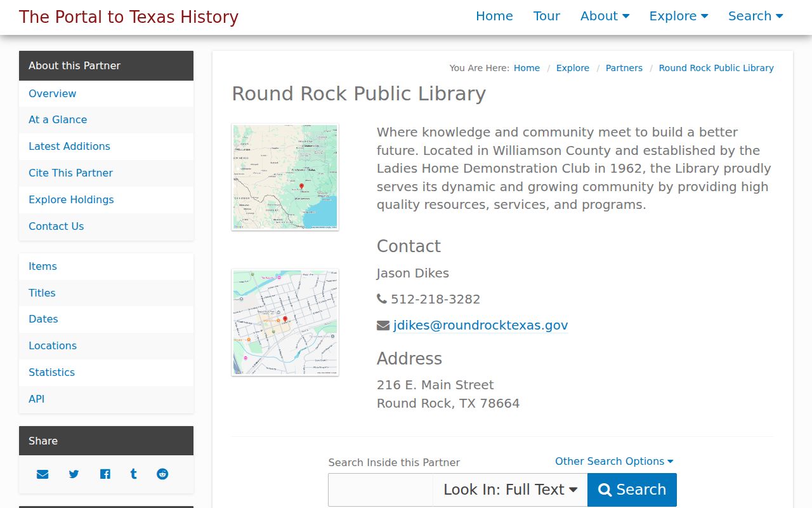The image size is (812, 508).
Task: Click Explore in the breadcrumb trail
Action: [x=573, y=68]
